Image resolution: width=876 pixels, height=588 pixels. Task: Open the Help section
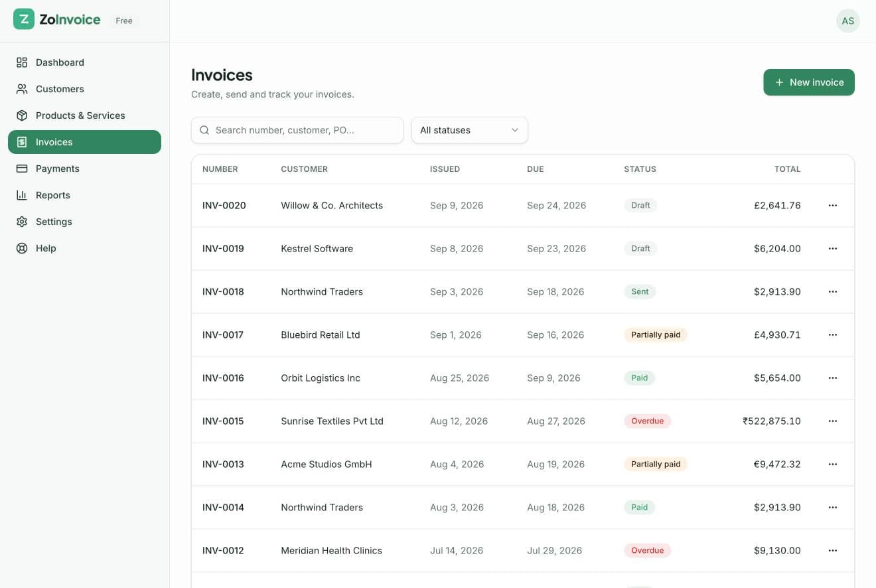tap(84, 248)
